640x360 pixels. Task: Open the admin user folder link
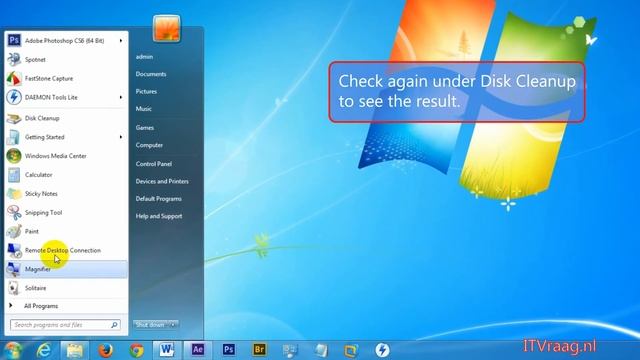(144, 57)
